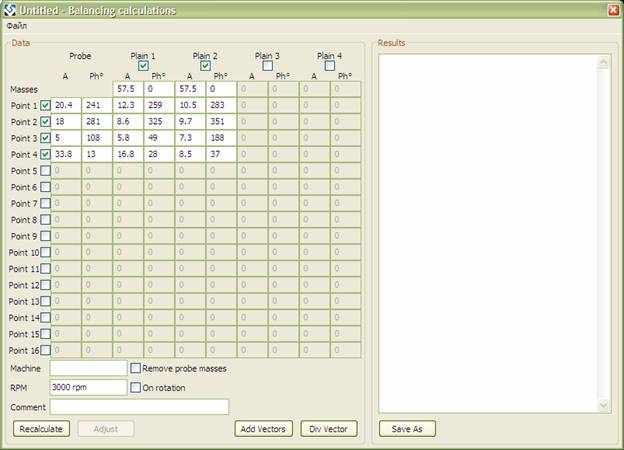Select Point 1 Plain 1 amplitude 12.3
The width and height of the screenshot is (624, 450).
128,105
